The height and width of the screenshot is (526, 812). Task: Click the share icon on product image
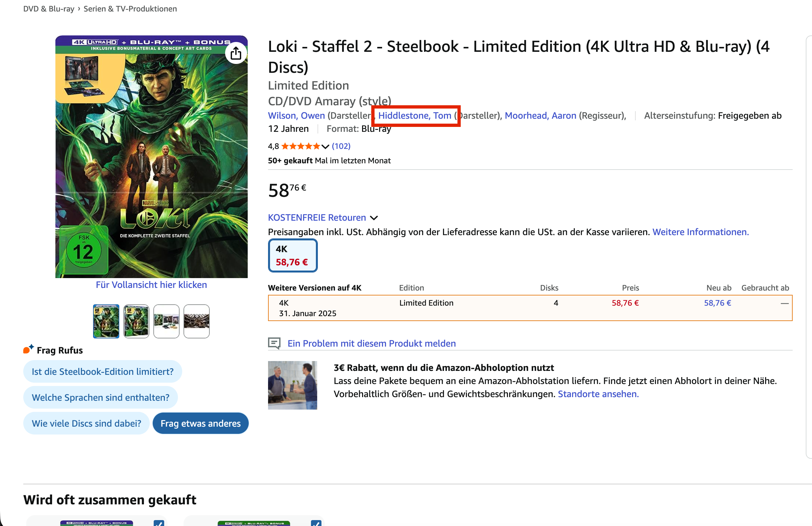pos(236,53)
